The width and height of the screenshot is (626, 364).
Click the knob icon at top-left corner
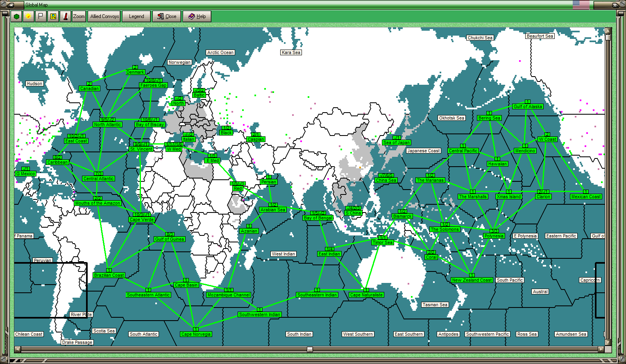pos(3,3)
